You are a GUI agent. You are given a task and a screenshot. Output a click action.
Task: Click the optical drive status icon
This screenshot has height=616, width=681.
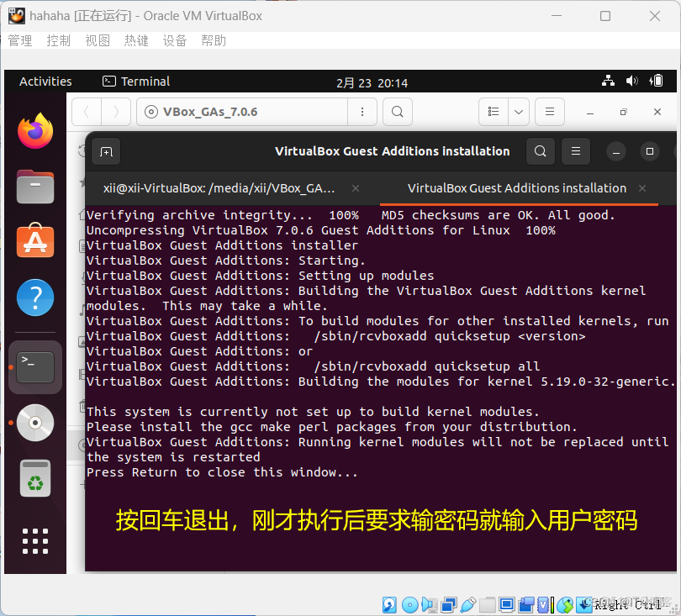click(x=410, y=603)
